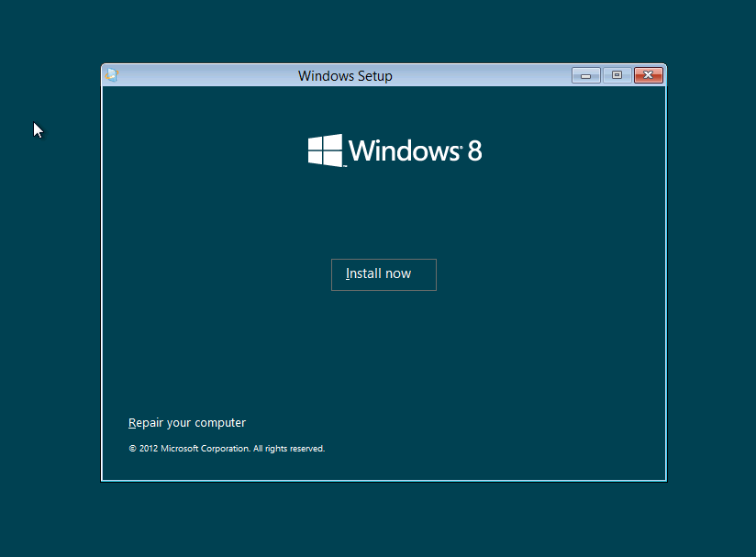756x557 pixels.
Task: Open the Repair your computer link
Action: [x=187, y=423]
